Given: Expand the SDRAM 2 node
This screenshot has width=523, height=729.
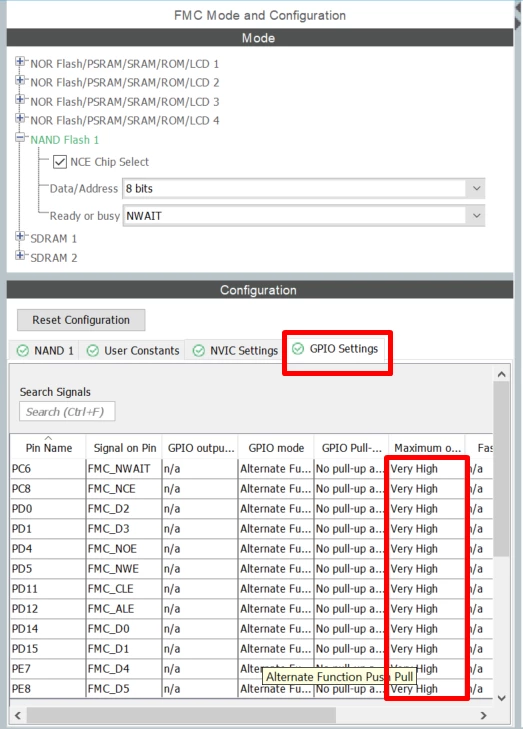Looking at the screenshot, I should point(20,255).
